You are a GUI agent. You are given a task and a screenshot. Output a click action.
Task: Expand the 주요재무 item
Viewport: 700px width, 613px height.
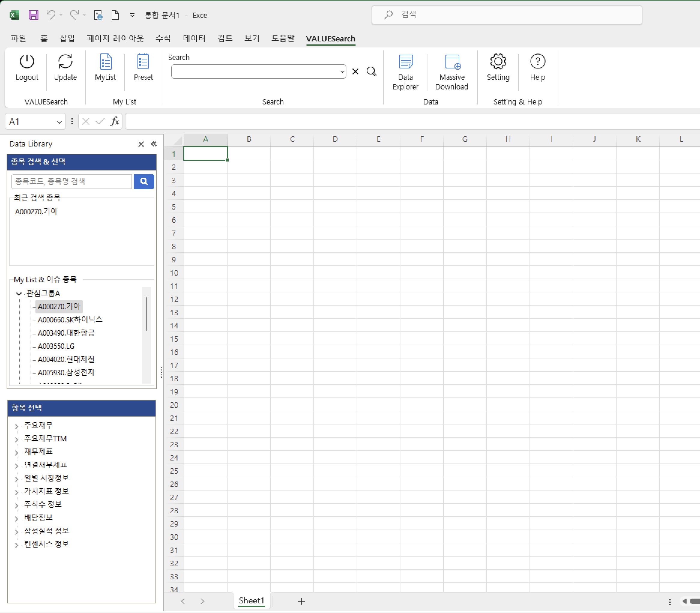17,426
